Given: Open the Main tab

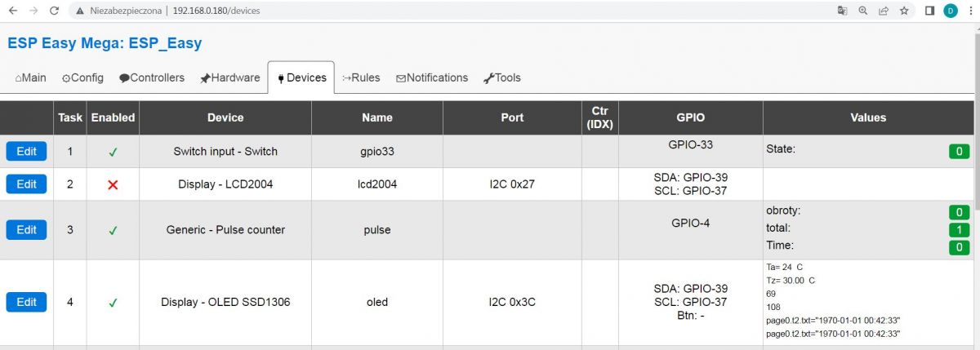Looking at the screenshot, I should tap(31, 78).
